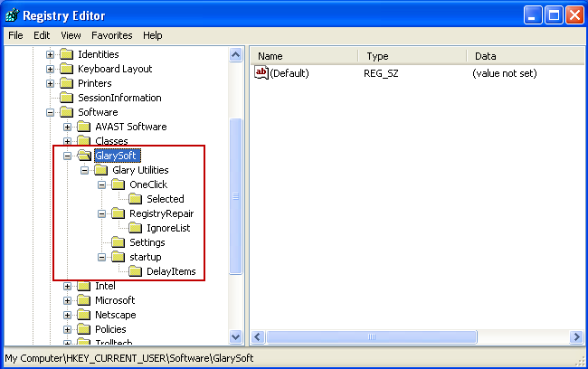Select the SessionInformation key label
Image resolution: width=588 pixels, height=369 pixels.
[119, 98]
